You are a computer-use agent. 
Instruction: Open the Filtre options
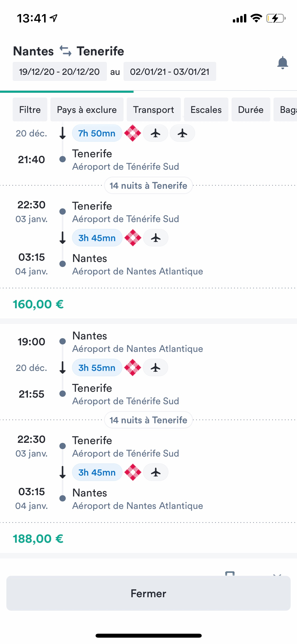[30, 110]
